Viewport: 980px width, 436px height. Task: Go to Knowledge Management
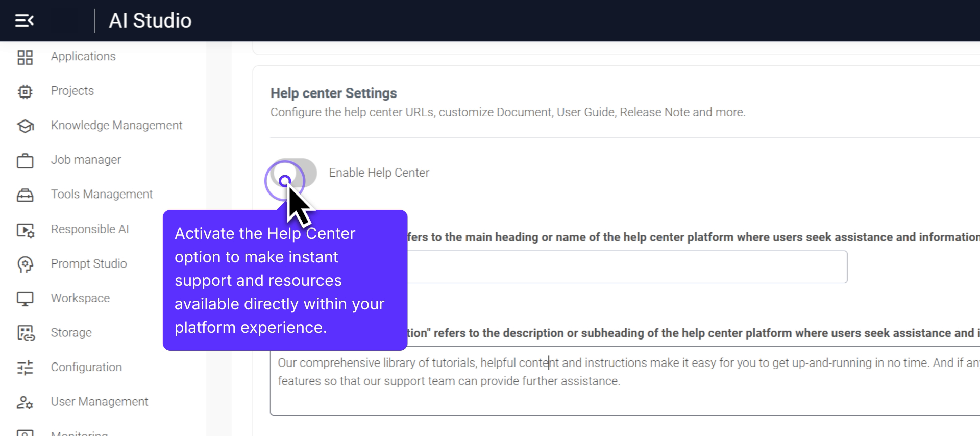(116, 125)
